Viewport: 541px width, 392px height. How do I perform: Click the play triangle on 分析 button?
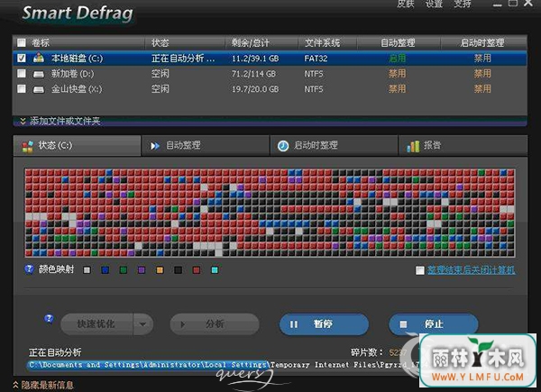(x=183, y=324)
